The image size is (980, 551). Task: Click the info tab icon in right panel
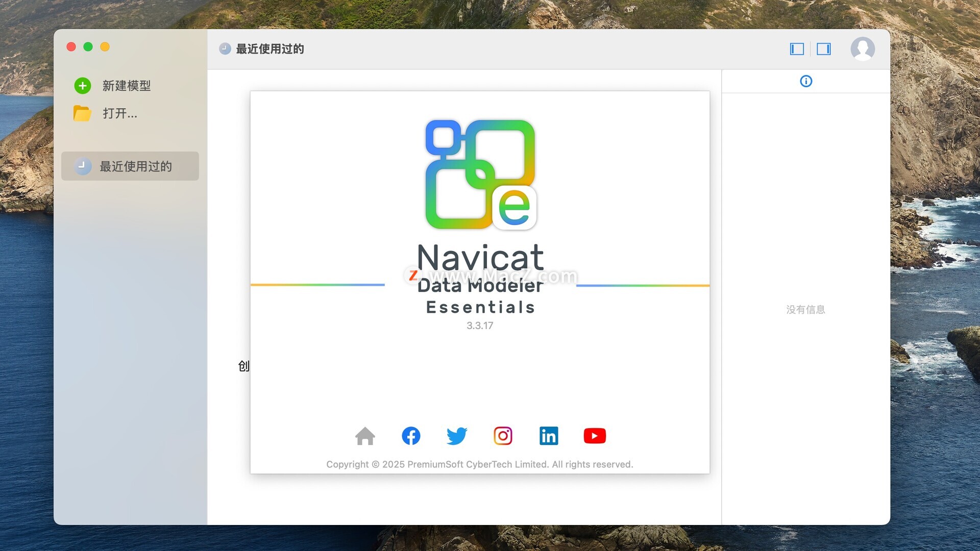click(806, 81)
